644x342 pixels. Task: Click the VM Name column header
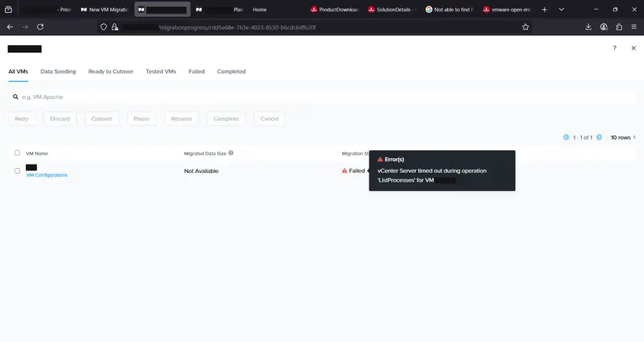(37, 154)
